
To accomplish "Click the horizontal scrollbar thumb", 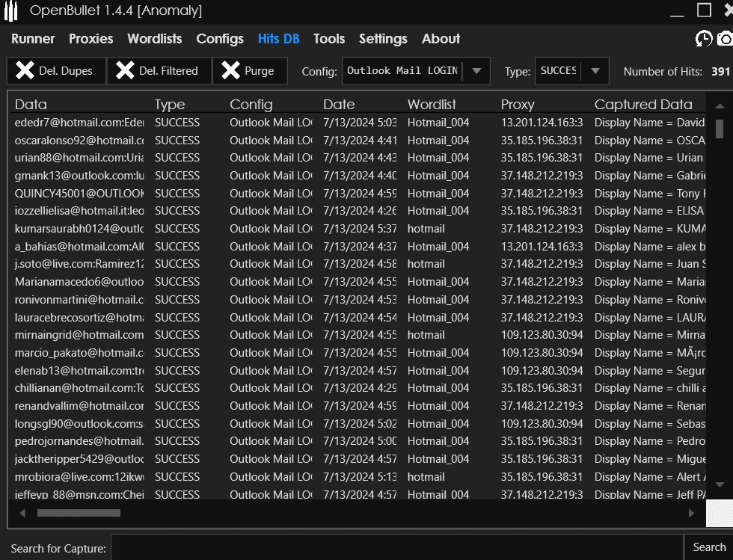I will click(x=79, y=513).
